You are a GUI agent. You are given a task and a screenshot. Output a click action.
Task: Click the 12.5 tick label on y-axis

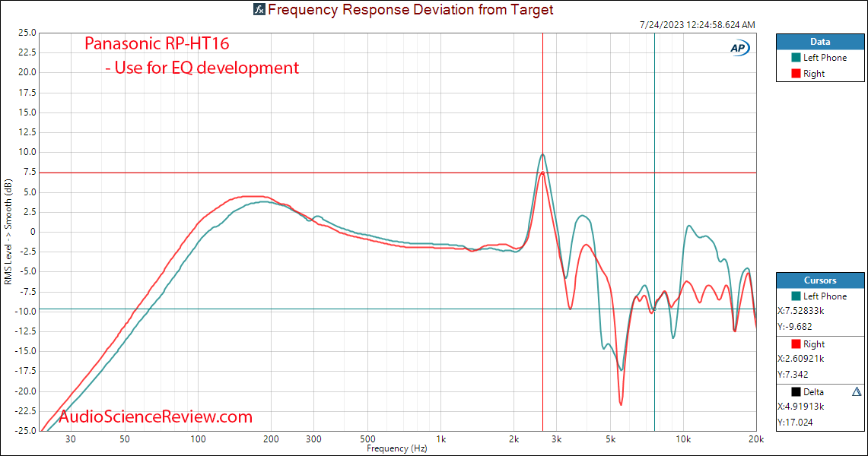pos(27,132)
